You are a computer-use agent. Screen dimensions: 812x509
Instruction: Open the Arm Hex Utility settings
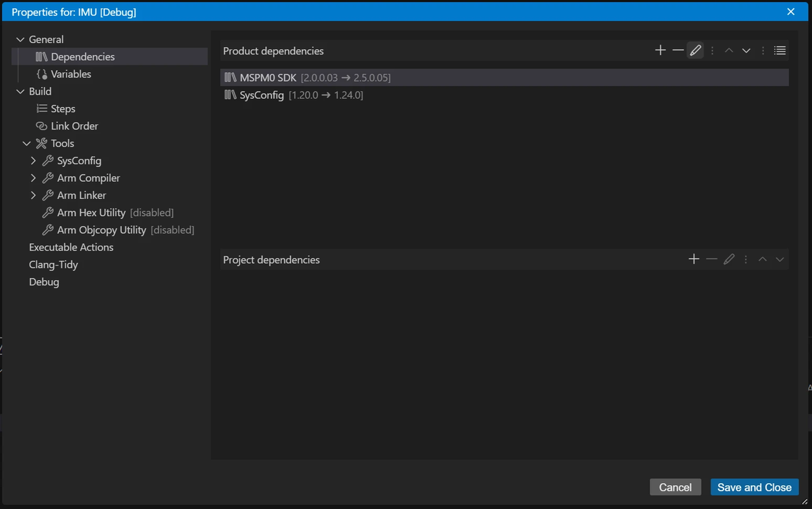91,213
